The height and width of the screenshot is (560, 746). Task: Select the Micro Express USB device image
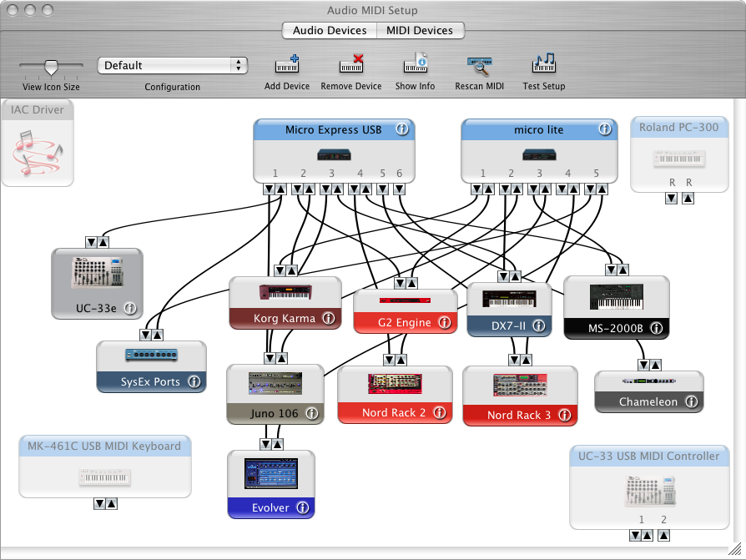[x=334, y=154]
